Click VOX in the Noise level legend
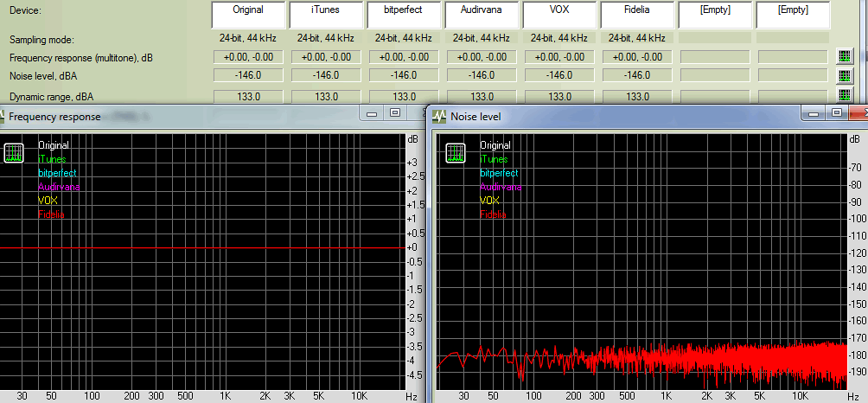The width and height of the screenshot is (868, 403). click(489, 201)
